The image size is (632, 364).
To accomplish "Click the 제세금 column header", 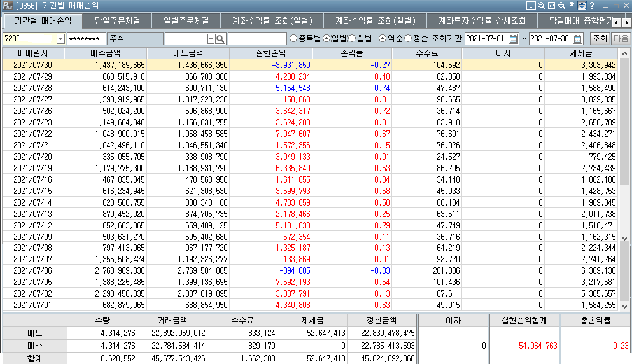I will 581,53.
